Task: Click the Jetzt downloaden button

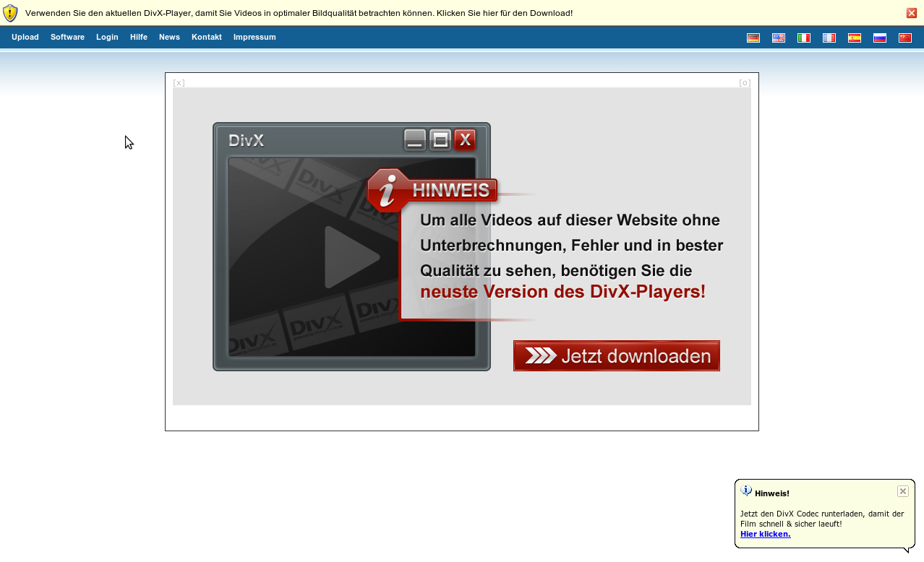Action: point(617,356)
